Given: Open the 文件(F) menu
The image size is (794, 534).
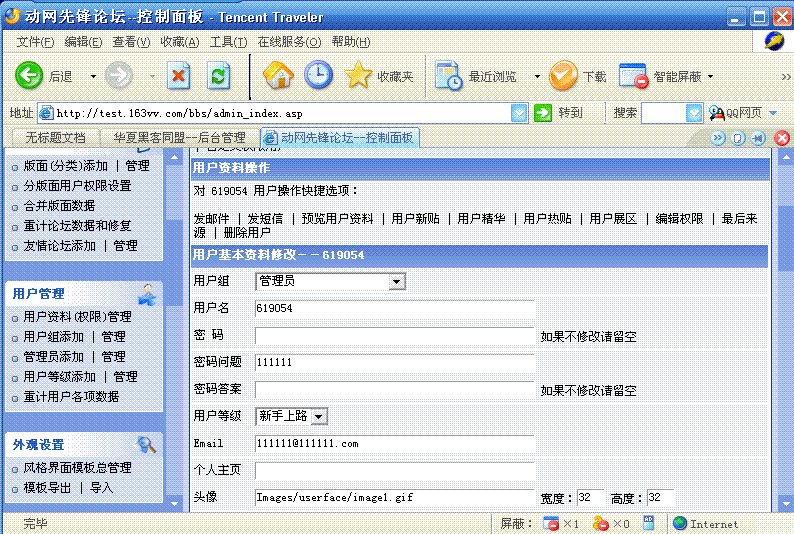Looking at the screenshot, I should (x=35, y=42).
